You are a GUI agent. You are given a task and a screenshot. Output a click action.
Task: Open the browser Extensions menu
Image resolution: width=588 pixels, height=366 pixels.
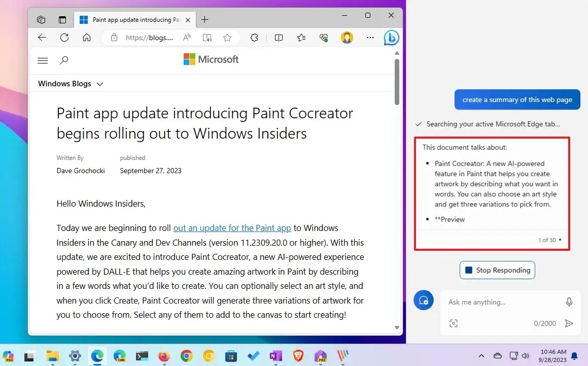(254, 38)
